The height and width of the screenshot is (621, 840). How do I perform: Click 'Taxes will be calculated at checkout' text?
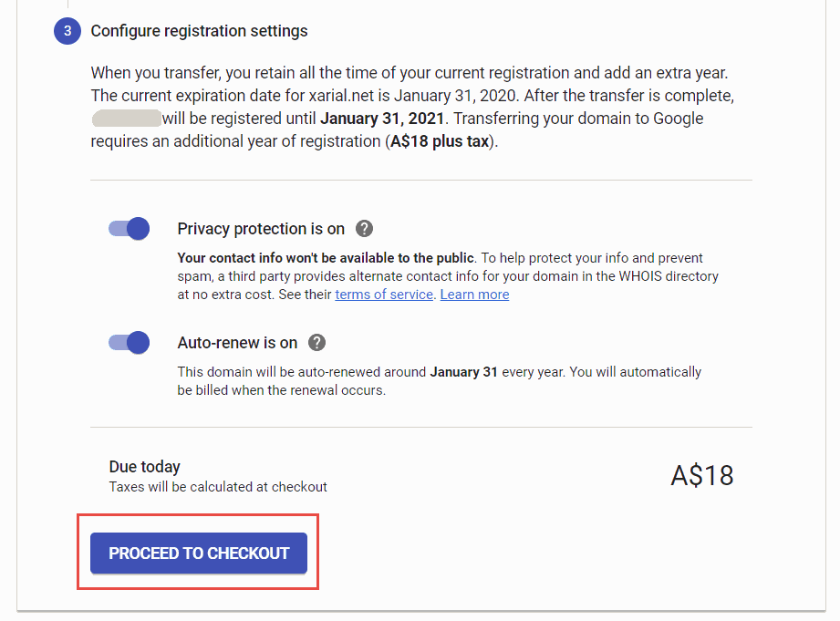click(x=218, y=487)
